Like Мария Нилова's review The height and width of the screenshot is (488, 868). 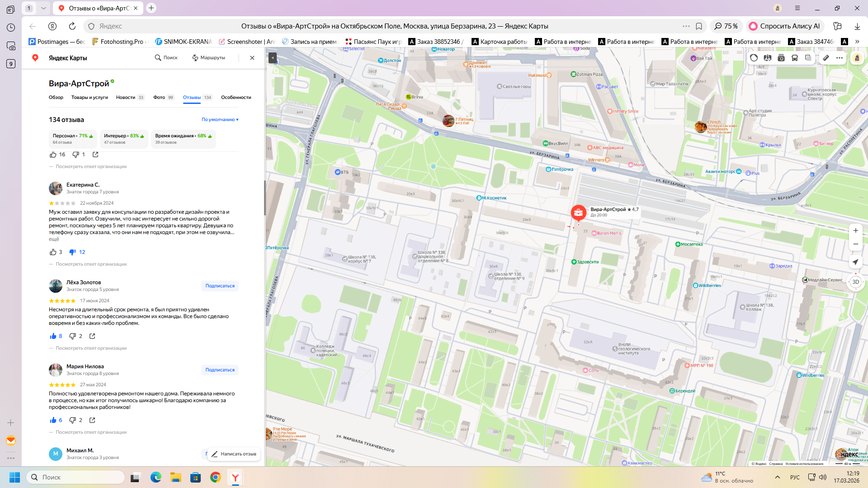point(53,420)
